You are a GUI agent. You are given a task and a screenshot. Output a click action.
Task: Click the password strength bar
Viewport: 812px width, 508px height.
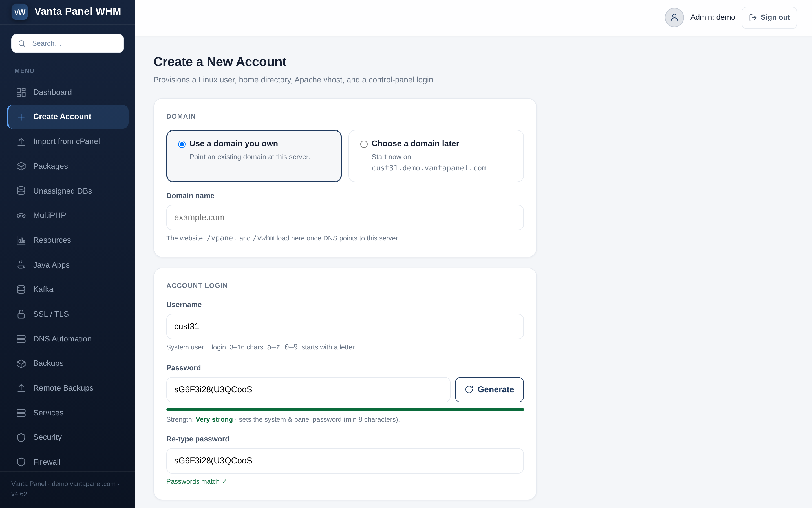[345, 410]
